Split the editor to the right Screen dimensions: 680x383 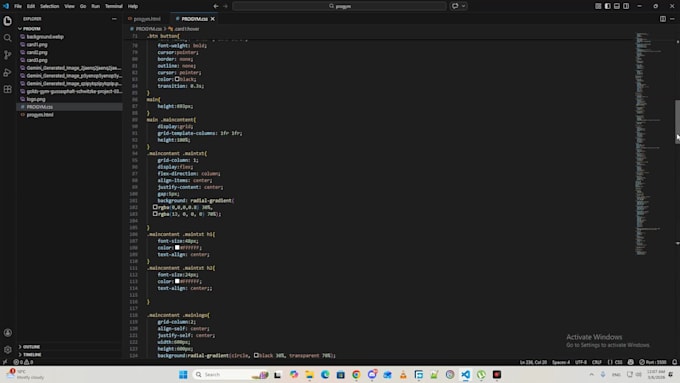pos(663,19)
